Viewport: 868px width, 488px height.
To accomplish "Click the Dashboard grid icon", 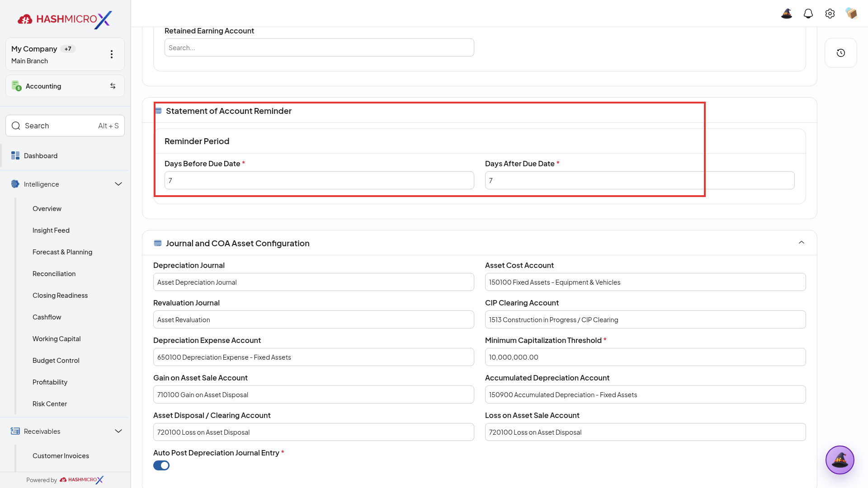I will 15,155.
